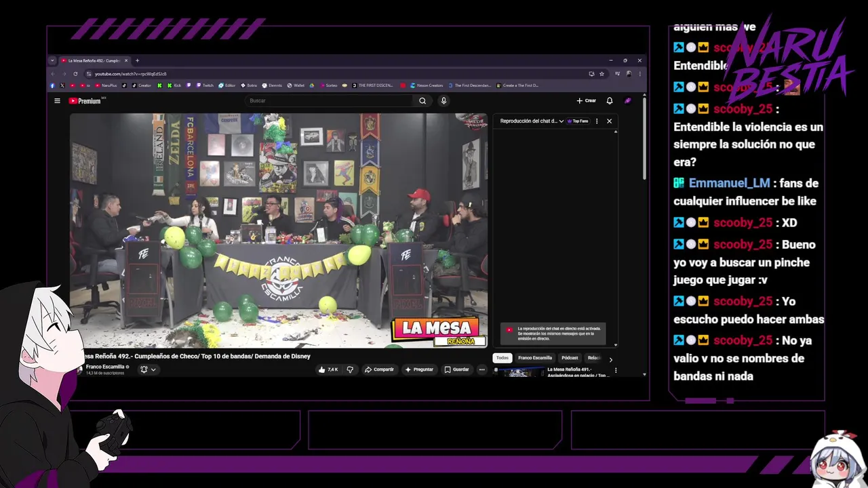Screen dimensions: 868x488
Task: Go to YouTube Premium home logo
Action: pyautogui.click(x=85, y=101)
